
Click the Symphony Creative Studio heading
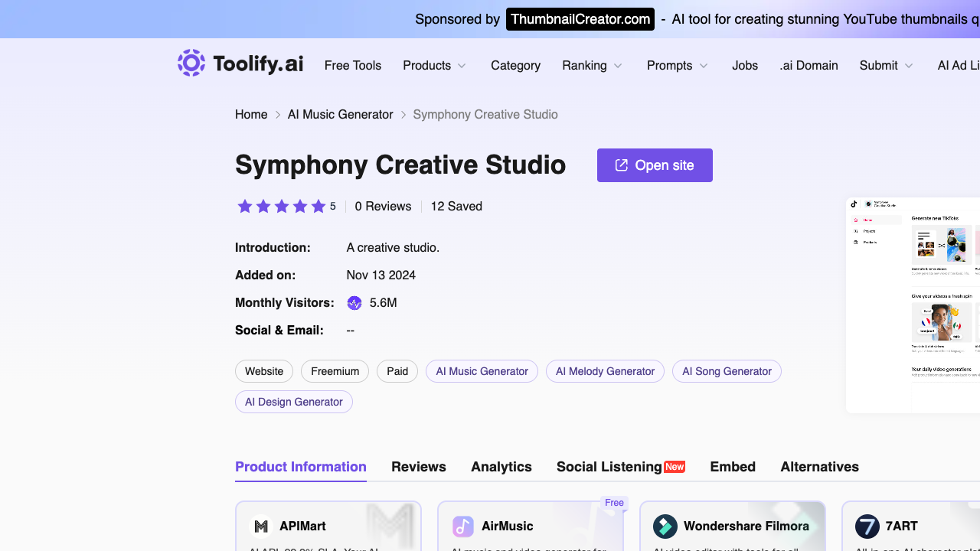(400, 165)
